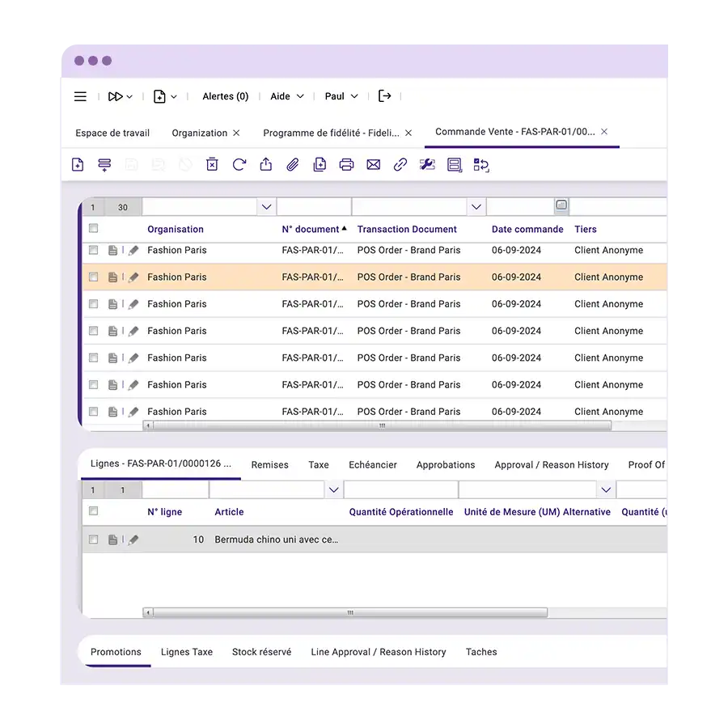Select Line Approval / Reason History tab
The height and width of the screenshot is (728, 728).
click(379, 652)
